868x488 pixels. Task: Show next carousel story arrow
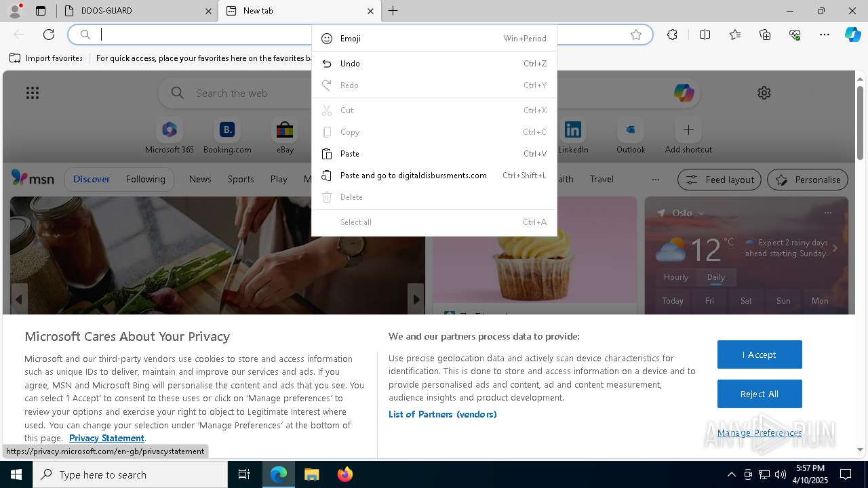[x=416, y=299]
